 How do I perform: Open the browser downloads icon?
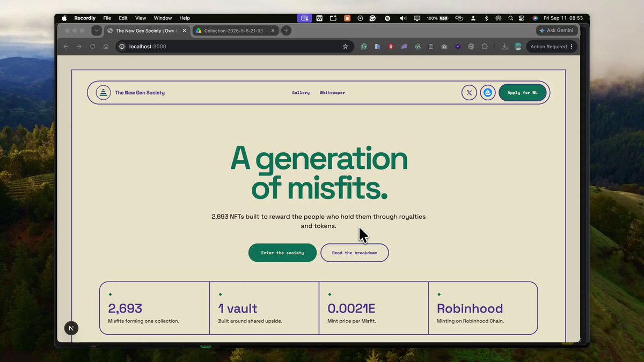coord(504,47)
